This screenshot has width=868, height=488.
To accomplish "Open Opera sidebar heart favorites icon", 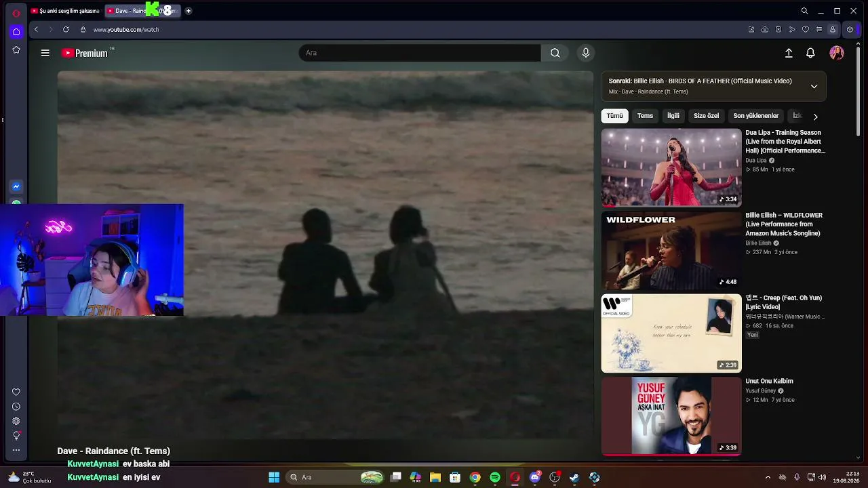I will click(16, 392).
